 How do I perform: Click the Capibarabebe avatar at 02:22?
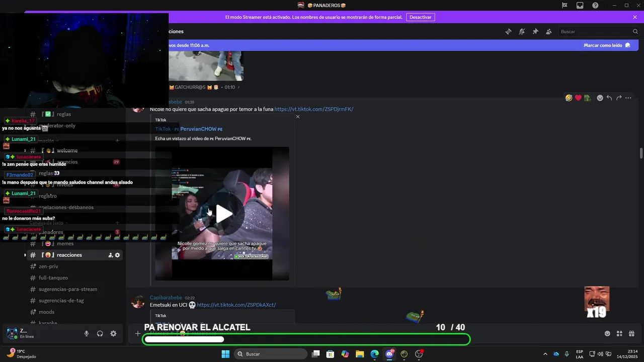click(138, 302)
